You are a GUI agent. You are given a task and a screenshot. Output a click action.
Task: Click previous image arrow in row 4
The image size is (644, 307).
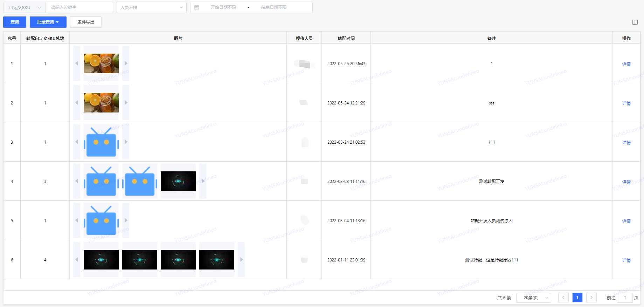[77, 181]
